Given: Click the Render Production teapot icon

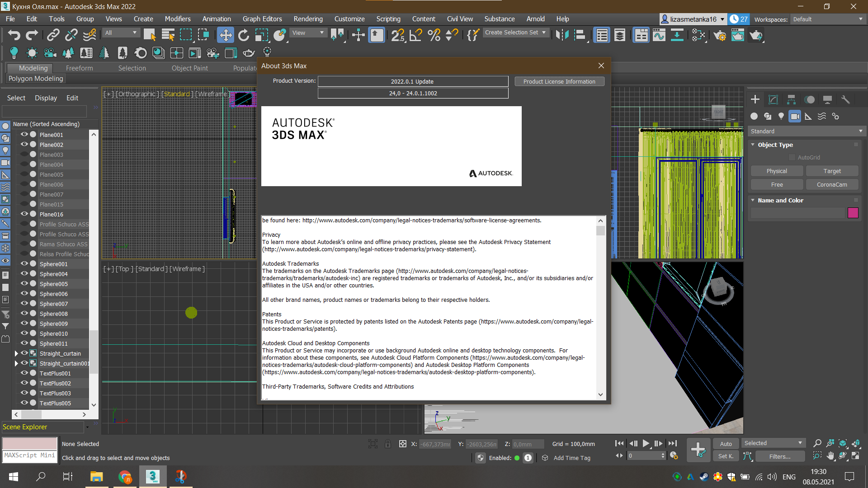Looking at the screenshot, I should [x=756, y=35].
